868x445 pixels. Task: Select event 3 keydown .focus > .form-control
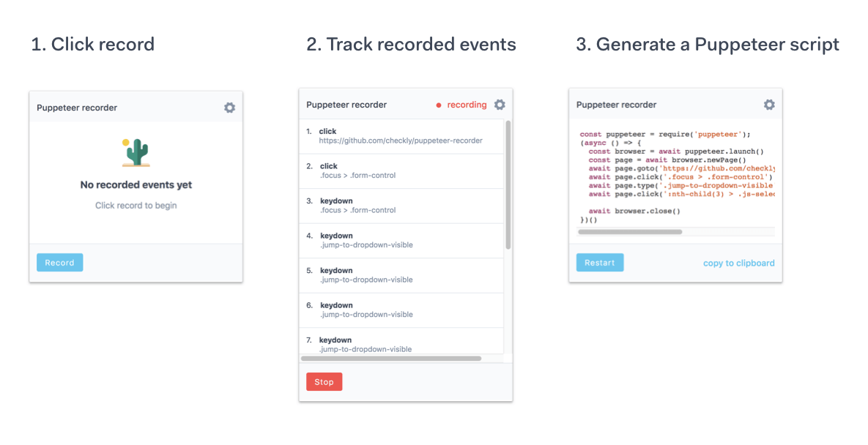pyautogui.click(x=401, y=206)
